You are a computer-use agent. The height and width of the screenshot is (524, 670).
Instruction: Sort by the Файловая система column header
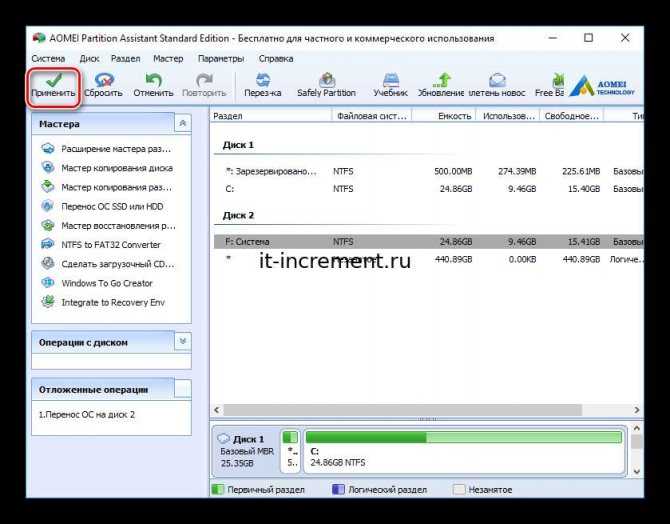coord(372,116)
